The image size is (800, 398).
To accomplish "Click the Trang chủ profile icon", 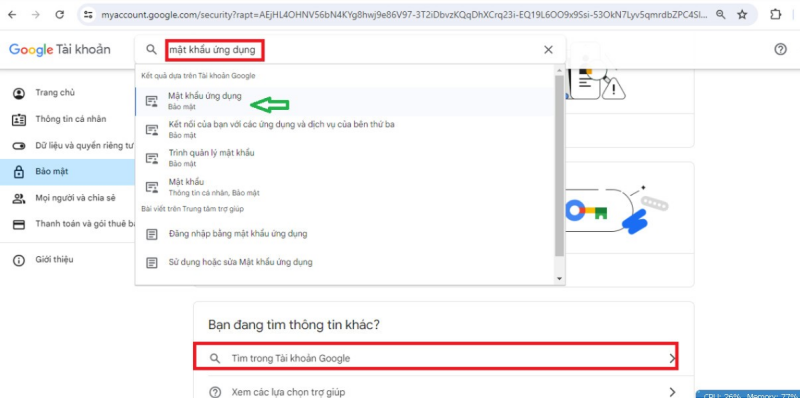I will click(x=19, y=93).
